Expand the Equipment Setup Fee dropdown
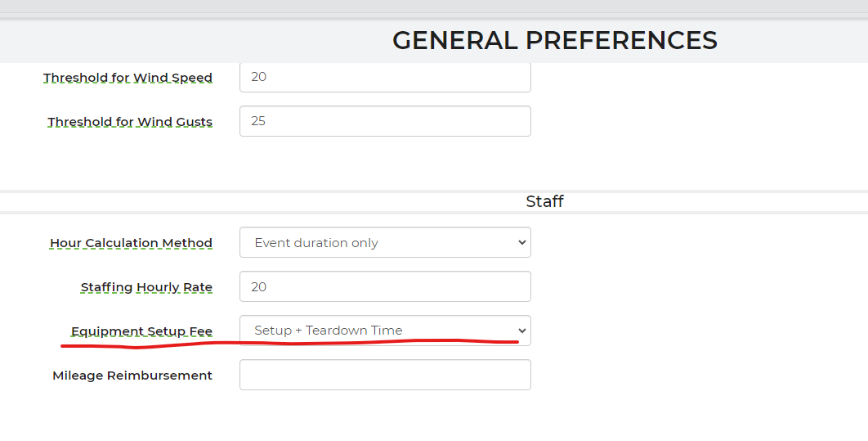 tap(384, 331)
